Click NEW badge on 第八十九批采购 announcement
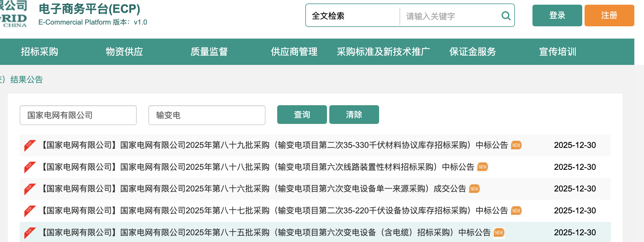The width and height of the screenshot is (644, 242). (x=516, y=145)
